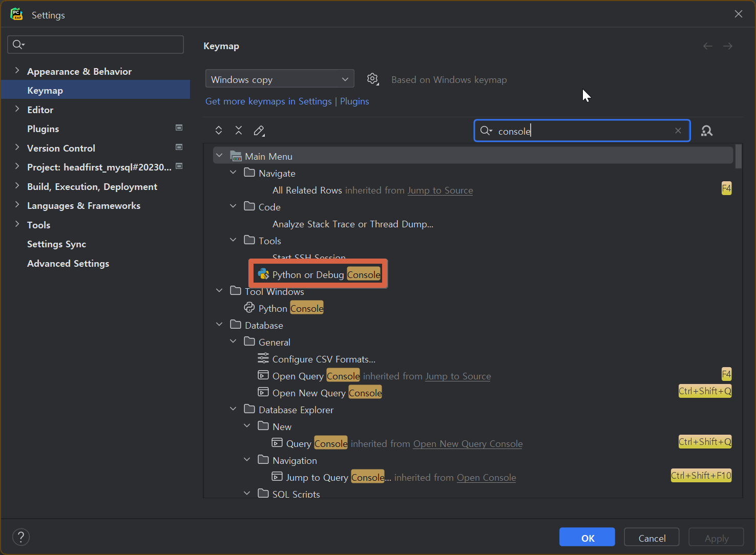Image resolution: width=756 pixels, height=555 pixels.
Task: Click the OK button
Action: (x=587, y=538)
